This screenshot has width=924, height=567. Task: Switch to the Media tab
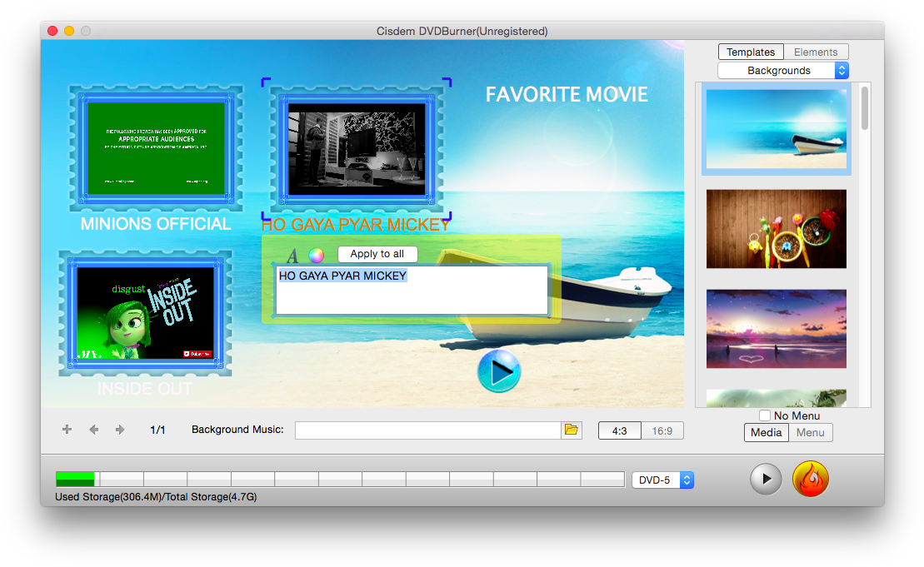point(766,432)
